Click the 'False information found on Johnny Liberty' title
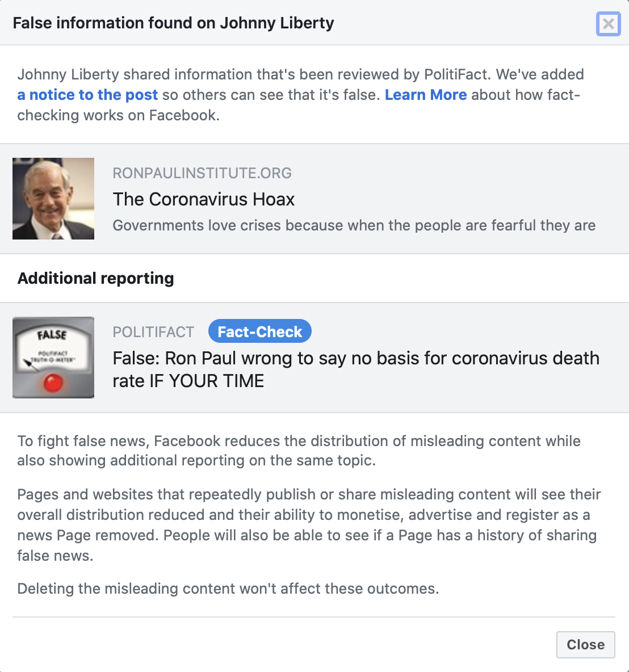Screen dimensions: 629x672 coord(174,23)
